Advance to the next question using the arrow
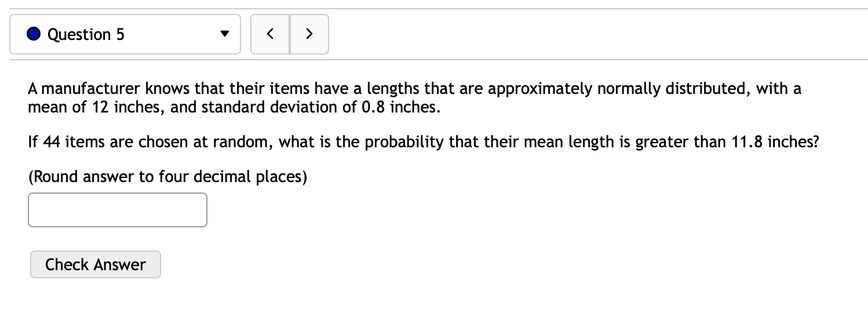 click(309, 34)
